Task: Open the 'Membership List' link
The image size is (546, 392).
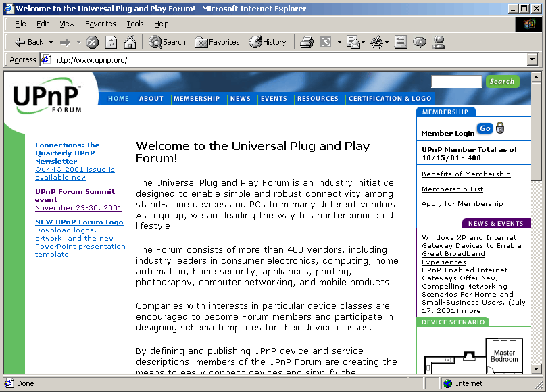Action: point(452,189)
